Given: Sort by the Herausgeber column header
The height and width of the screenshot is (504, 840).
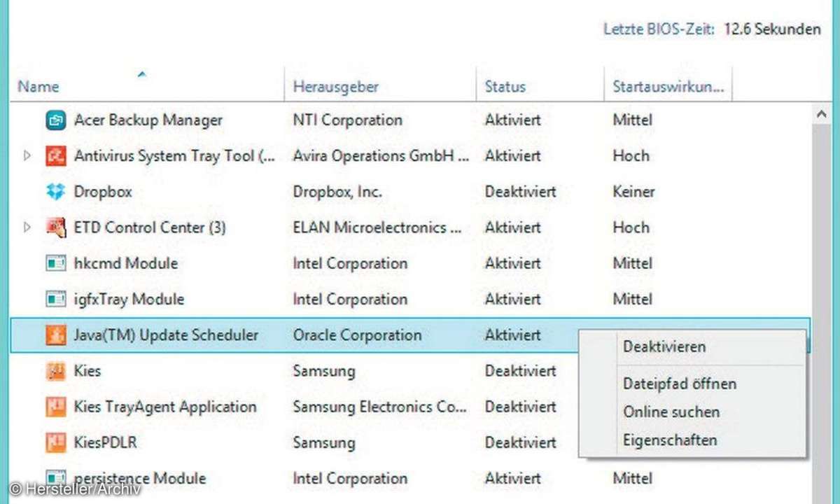Looking at the screenshot, I should click(x=336, y=87).
